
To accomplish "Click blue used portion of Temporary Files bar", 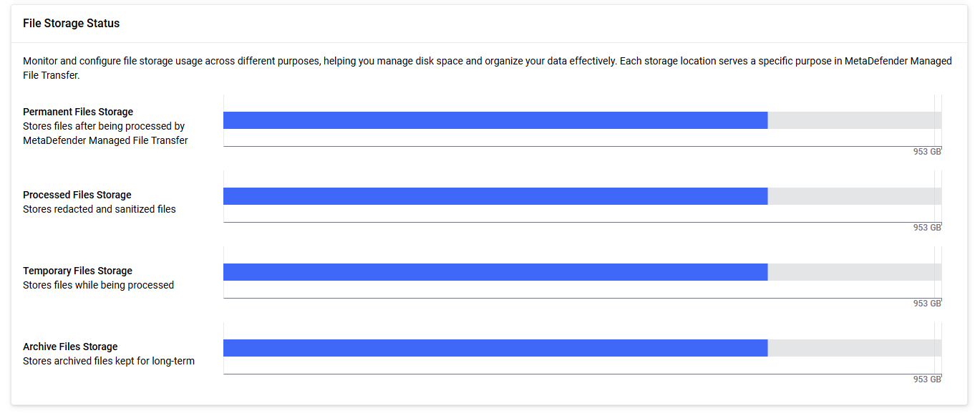I will point(495,272).
